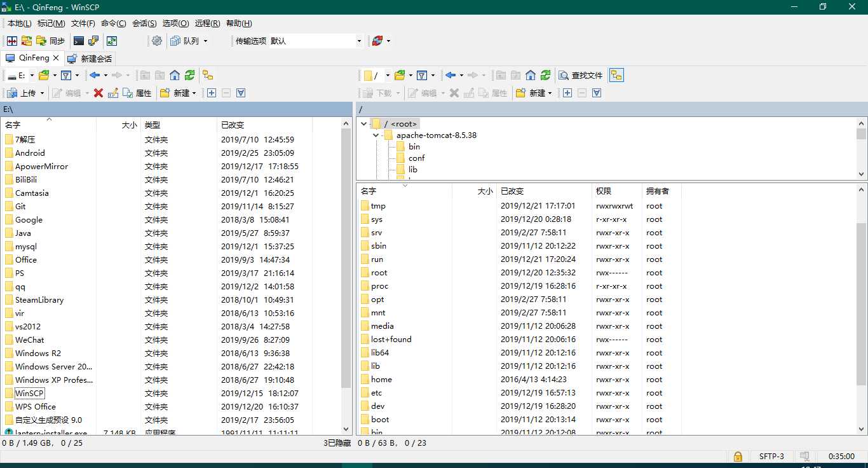This screenshot has width=868, height=468.
Task: Click the remote tree panel scrollbar down arrow
Action: pyautogui.click(x=862, y=174)
